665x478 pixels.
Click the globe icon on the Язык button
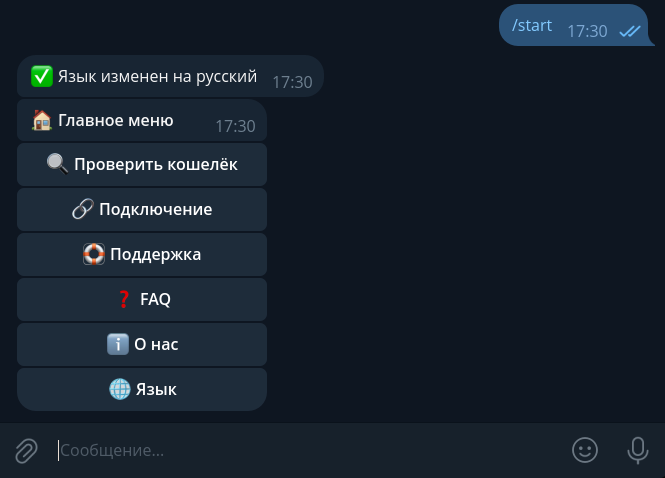(x=119, y=390)
